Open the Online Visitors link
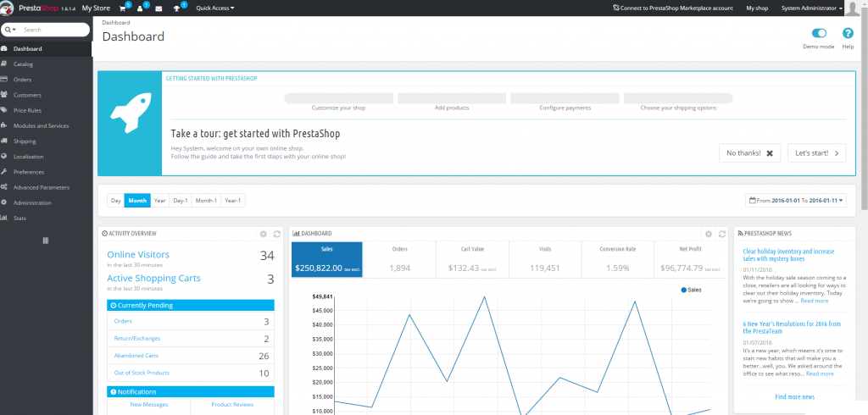868x415 pixels. 138,255
